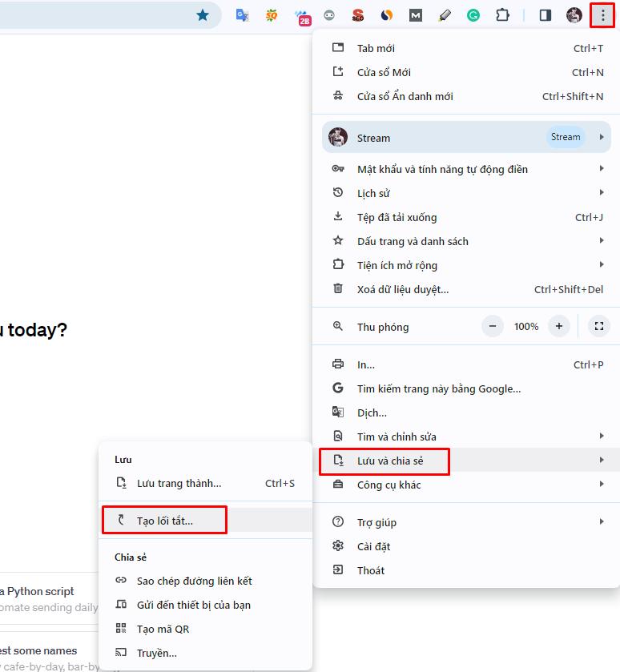620x672 pixels.
Task: Expand Lưu và chia sẻ submenu
Action: point(466,461)
